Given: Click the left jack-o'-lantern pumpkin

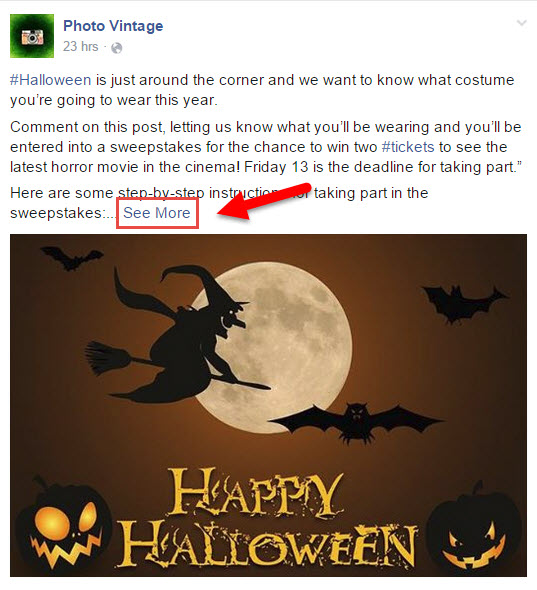Looking at the screenshot, I should (63, 525).
